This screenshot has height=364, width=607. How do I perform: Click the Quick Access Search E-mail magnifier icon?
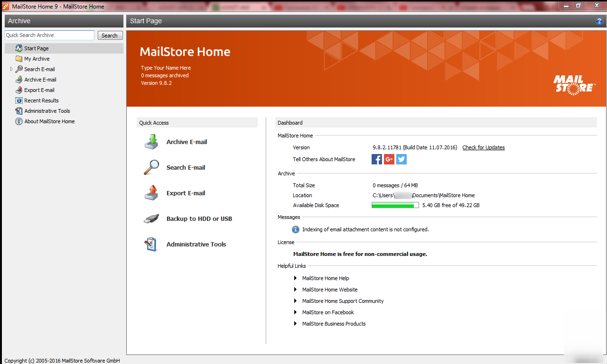point(151,167)
